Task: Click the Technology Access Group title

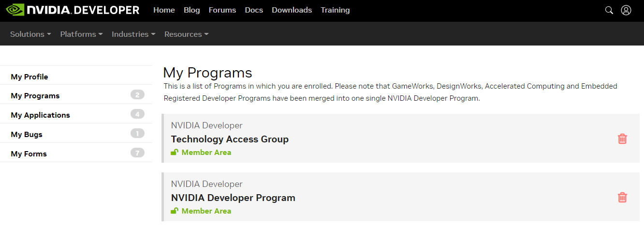Action: click(230, 139)
